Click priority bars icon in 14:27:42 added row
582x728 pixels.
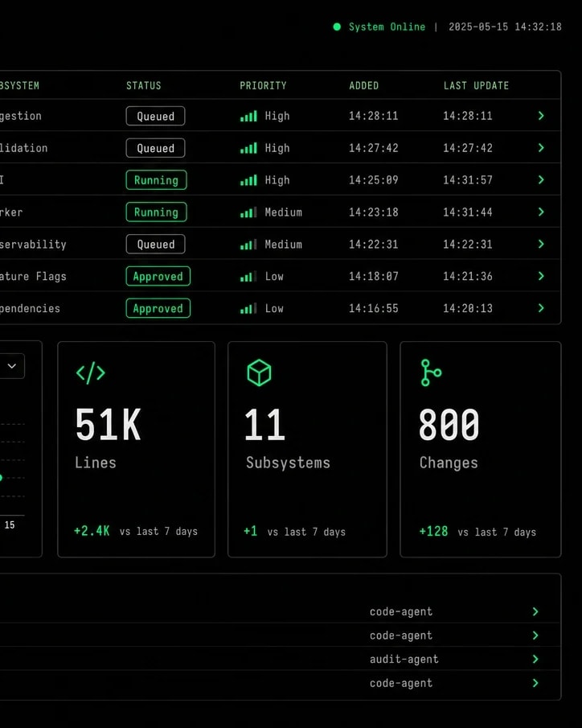click(x=248, y=148)
